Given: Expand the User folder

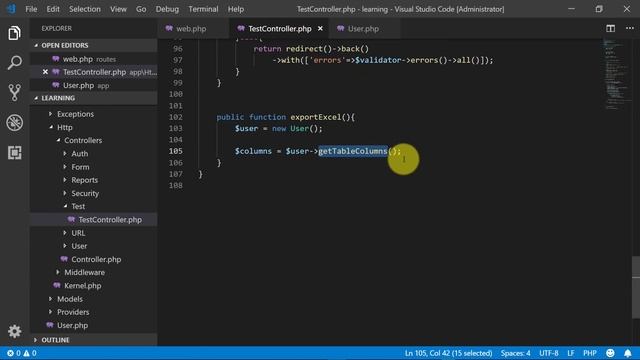Looking at the screenshot, I should [79, 246].
